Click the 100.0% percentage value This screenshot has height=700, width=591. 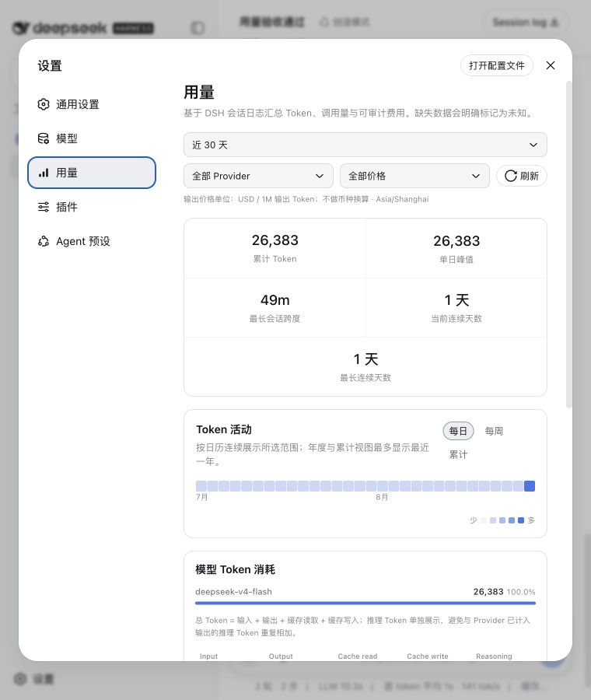coord(521,592)
